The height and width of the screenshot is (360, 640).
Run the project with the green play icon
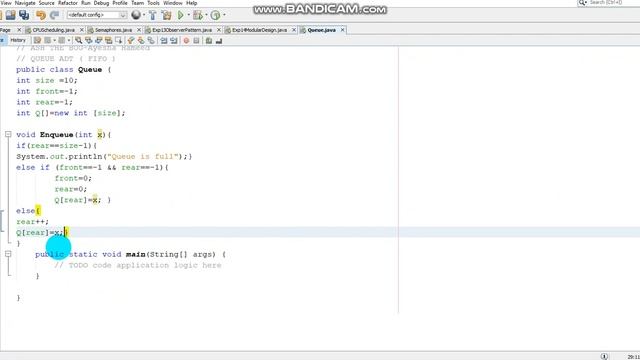click(x=181, y=15)
